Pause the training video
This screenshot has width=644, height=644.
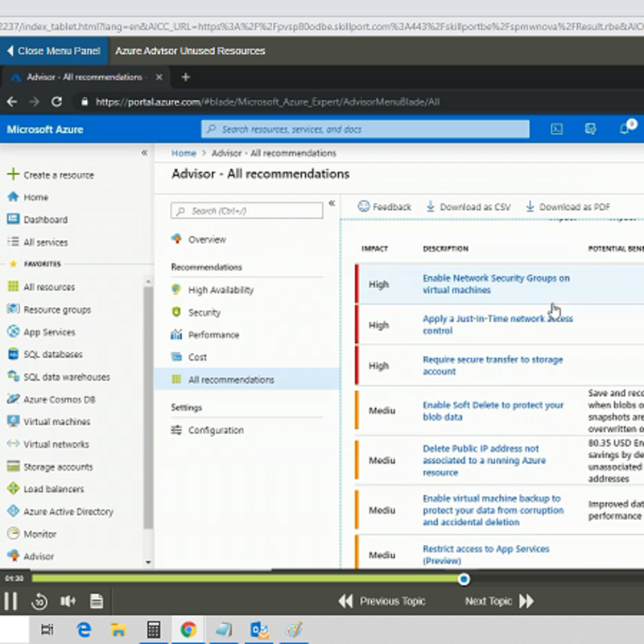[10, 601]
